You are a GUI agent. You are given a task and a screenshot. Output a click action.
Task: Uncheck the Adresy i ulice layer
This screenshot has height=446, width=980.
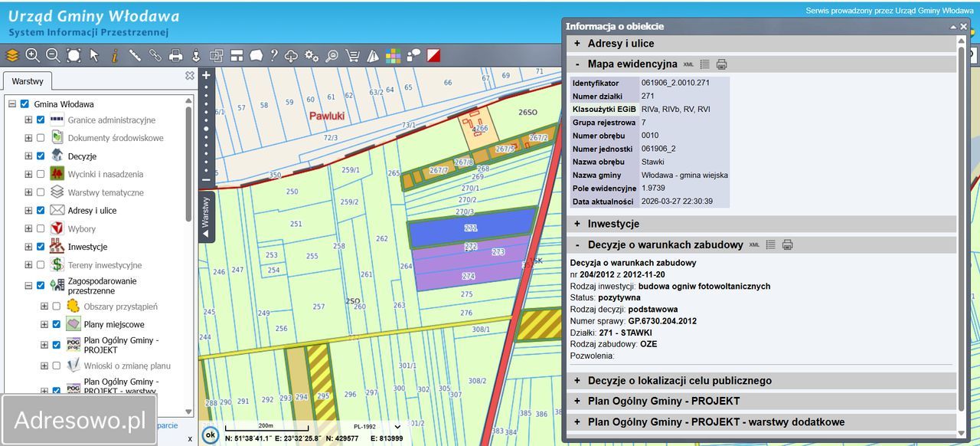coord(41,211)
